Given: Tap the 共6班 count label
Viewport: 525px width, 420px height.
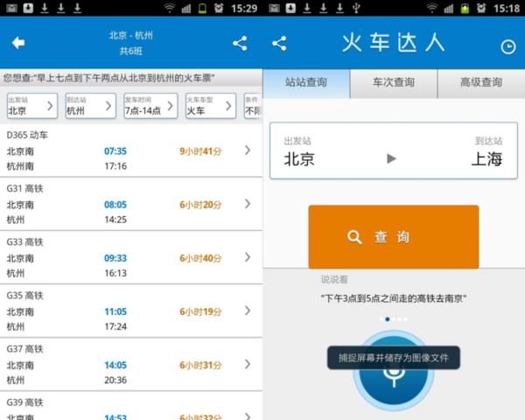Looking at the screenshot, I should click(131, 51).
